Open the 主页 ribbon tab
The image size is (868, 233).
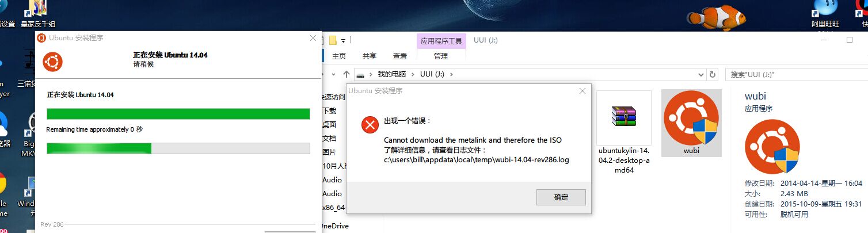pyautogui.click(x=339, y=56)
